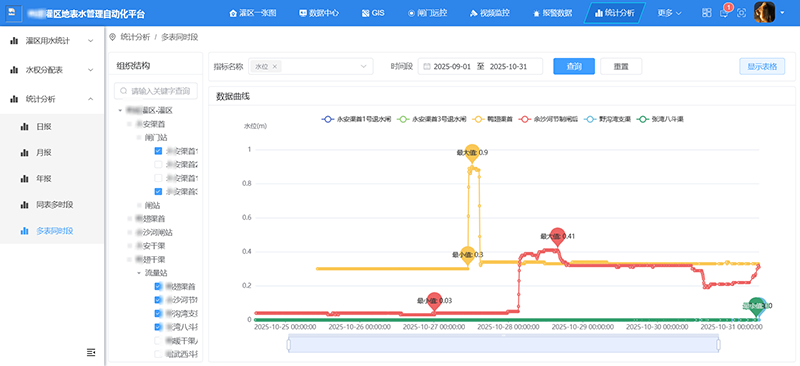Check the 暖干渠 checkbox
The image size is (800, 366).
click(158, 340)
